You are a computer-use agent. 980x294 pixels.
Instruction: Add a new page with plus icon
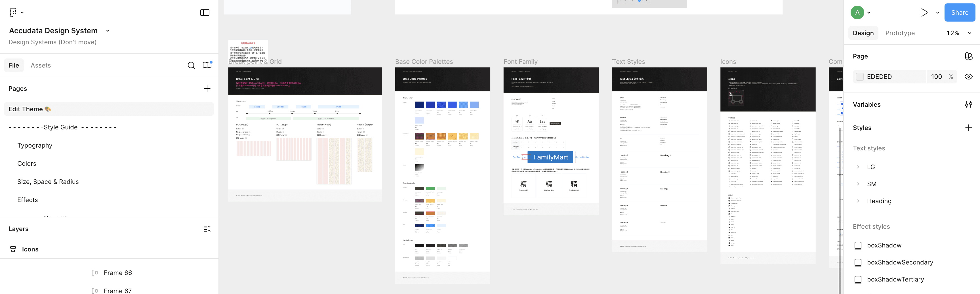(207, 89)
